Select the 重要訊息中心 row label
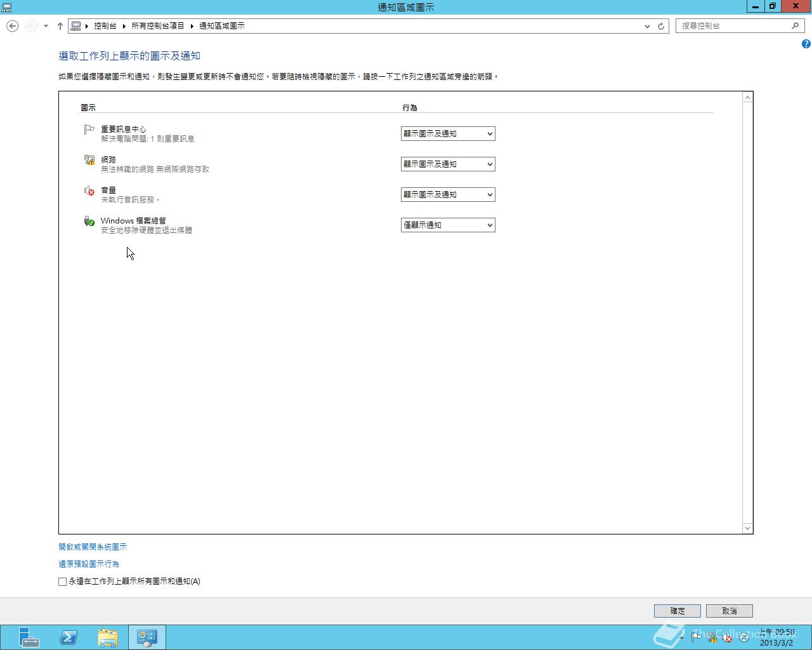This screenshot has width=812, height=650. tap(124, 129)
